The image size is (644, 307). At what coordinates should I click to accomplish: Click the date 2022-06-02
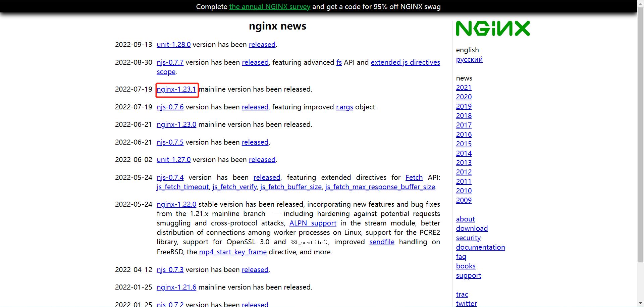[x=133, y=160]
